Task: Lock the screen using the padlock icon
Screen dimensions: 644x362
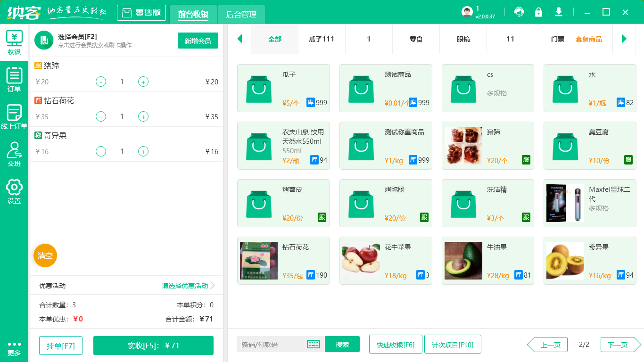Action: [x=539, y=12]
